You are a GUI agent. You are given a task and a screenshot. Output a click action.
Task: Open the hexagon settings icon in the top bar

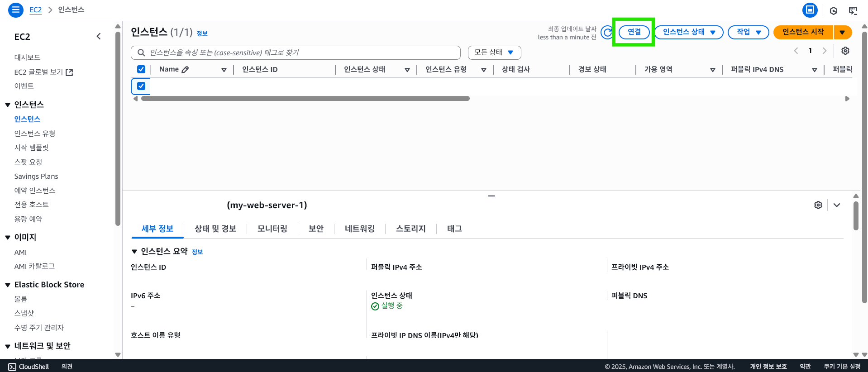pos(834,10)
